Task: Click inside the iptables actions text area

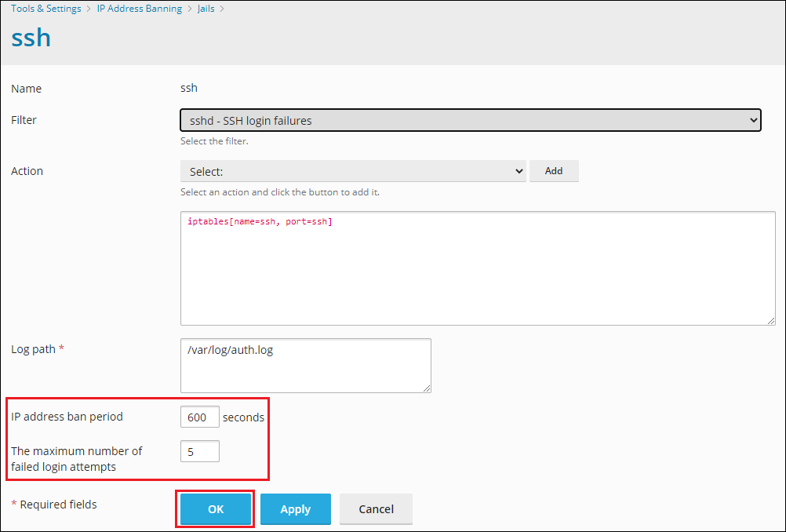Action: click(x=477, y=268)
